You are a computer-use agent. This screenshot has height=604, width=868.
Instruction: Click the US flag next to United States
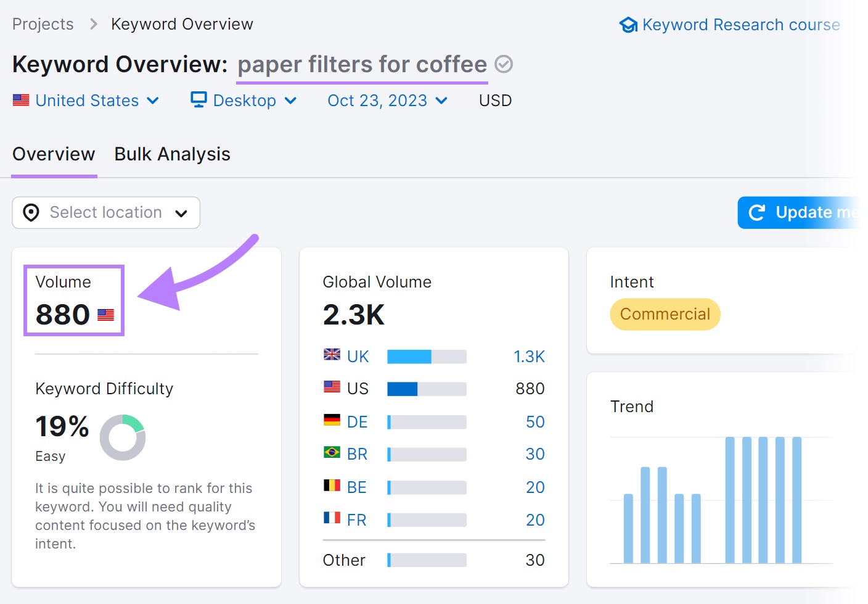click(x=21, y=100)
